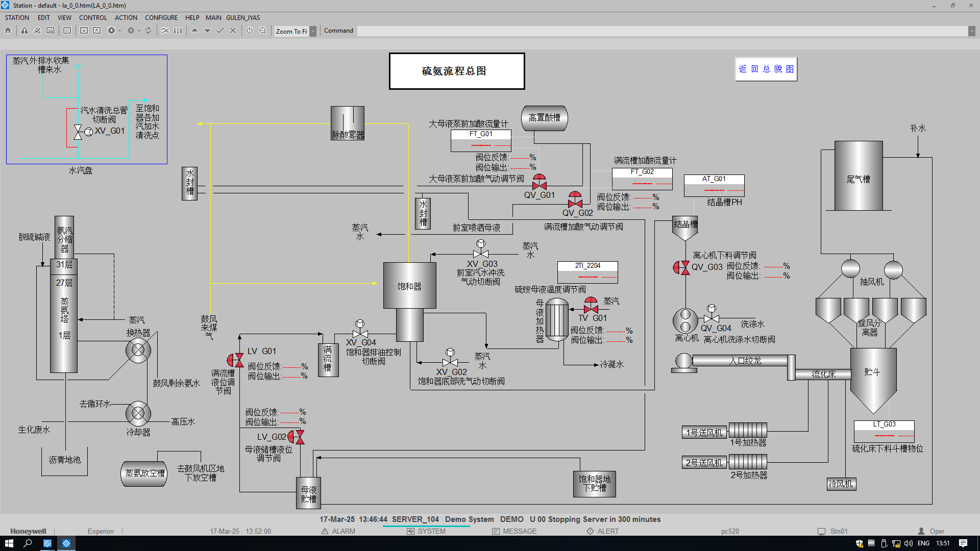Open the Windows notification center icon

click(x=963, y=543)
